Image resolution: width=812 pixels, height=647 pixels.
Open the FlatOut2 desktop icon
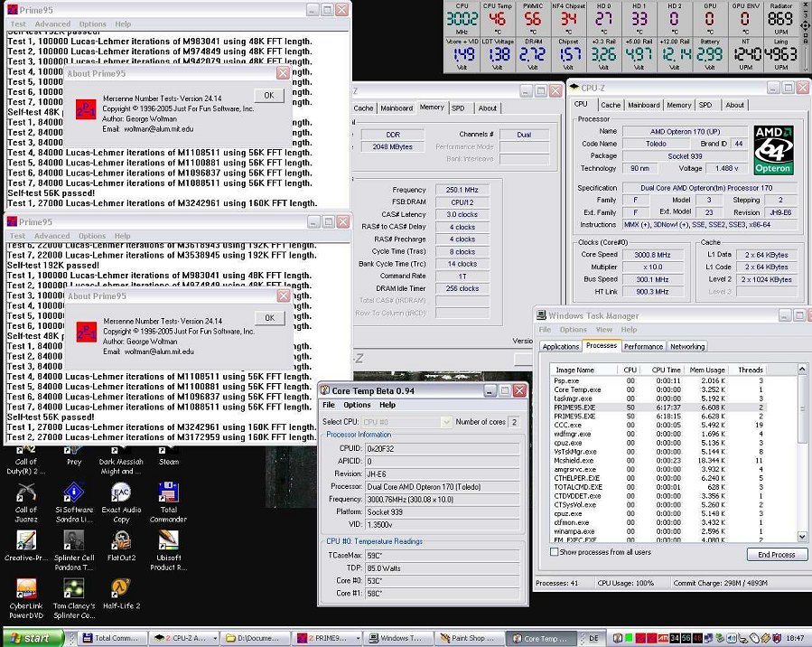(x=121, y=546)
